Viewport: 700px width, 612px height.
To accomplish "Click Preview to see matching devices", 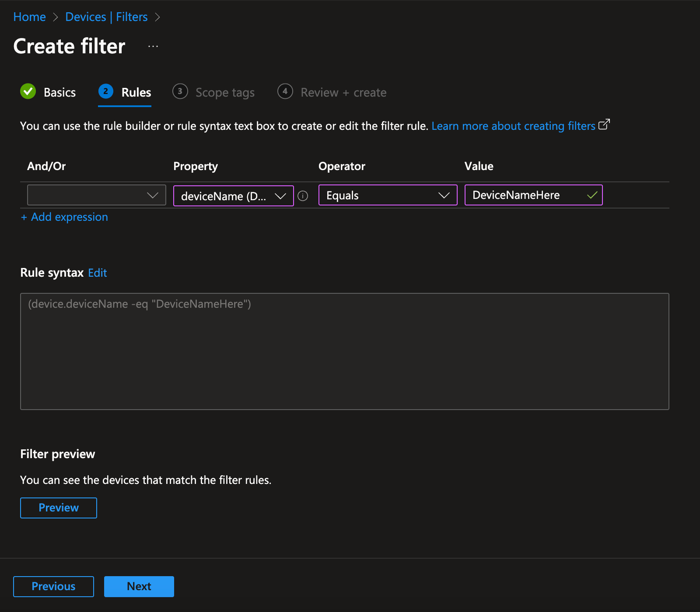I will tap(58, 508).
